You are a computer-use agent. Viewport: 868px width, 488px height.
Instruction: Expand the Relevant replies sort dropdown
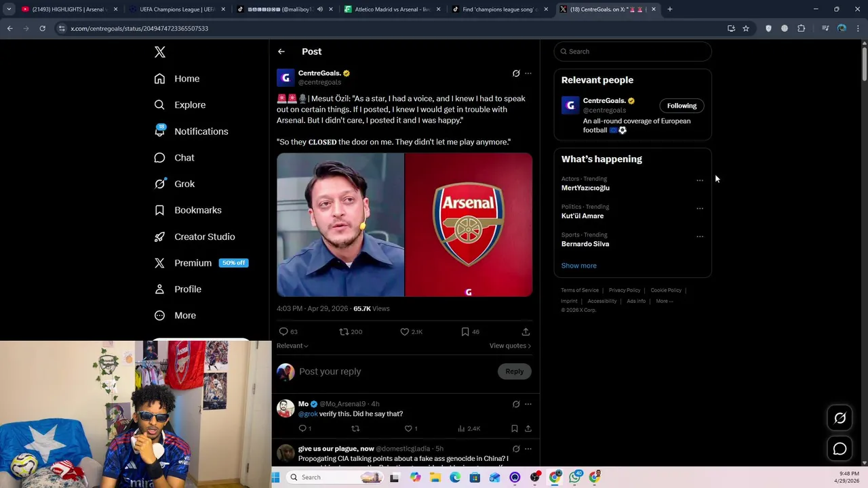coord(292,346)
